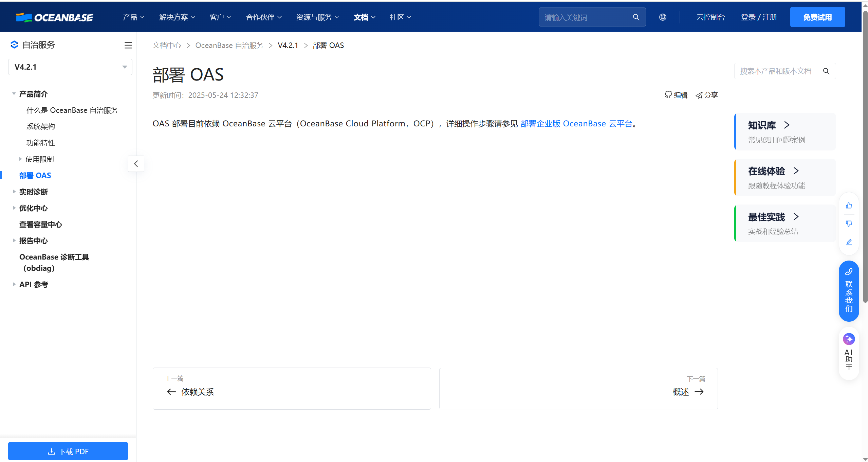Click the top search magnifier icon
The height and width of the screenshot is (462, 868).
pos(636,17)
